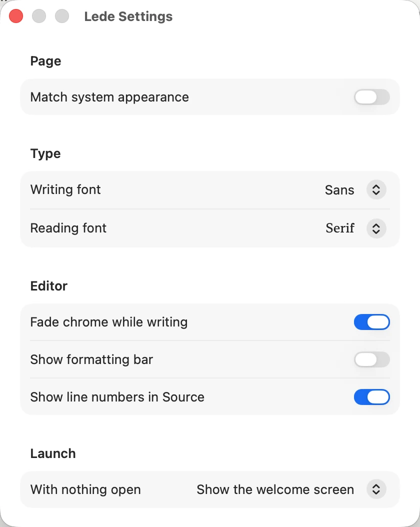Viewport: 420px width, 527px height.
Task: Click the Serif font value
Action: [339, 228]
